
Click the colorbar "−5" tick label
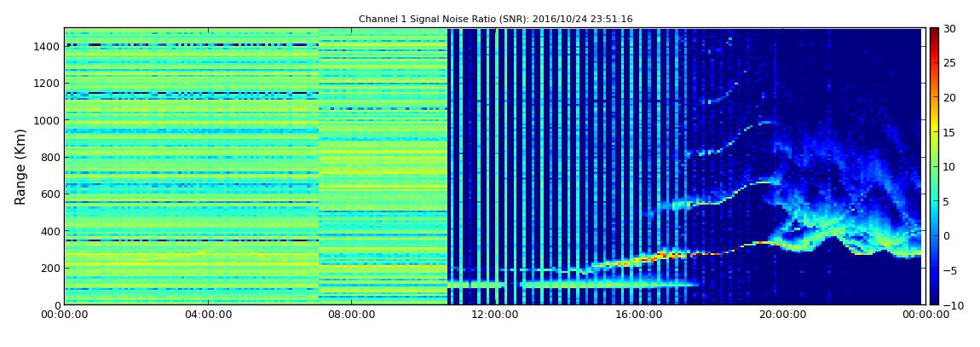949,271
